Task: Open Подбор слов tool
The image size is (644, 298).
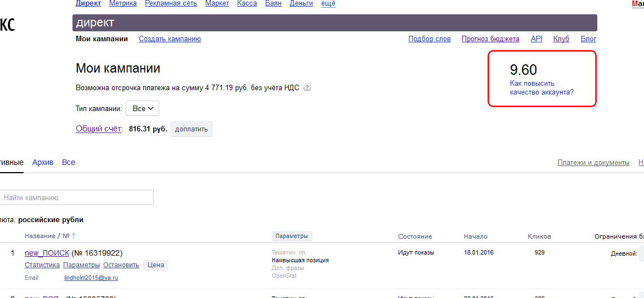Action: [x=429, y=39]
